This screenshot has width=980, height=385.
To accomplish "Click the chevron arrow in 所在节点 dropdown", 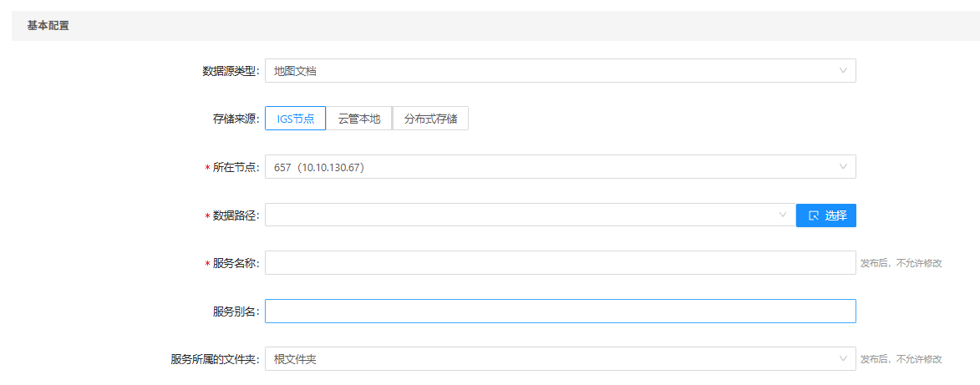I will click(x=843, y=167).
